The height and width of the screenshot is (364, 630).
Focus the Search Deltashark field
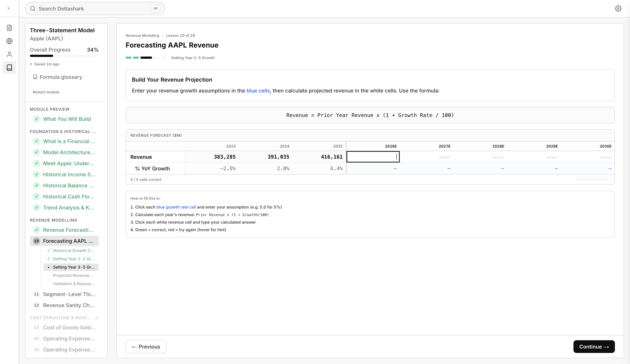click(95, 8)
